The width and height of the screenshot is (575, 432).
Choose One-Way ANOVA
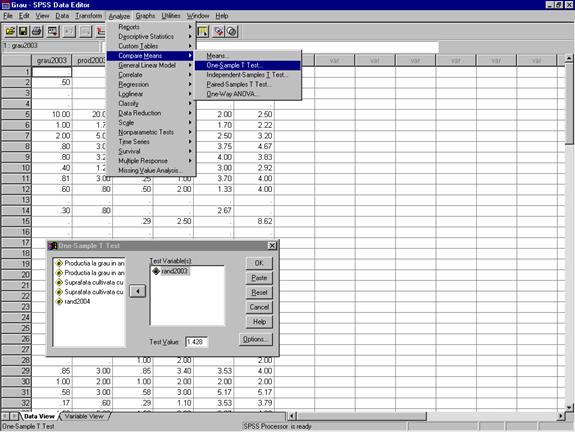point(248,94)
